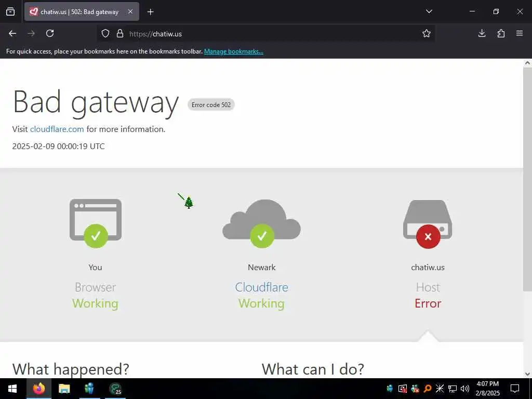The image size is (532, 399).
Task: Open the Manage bookmarks link
Action: pyautogui.click(x=233, y=51)
